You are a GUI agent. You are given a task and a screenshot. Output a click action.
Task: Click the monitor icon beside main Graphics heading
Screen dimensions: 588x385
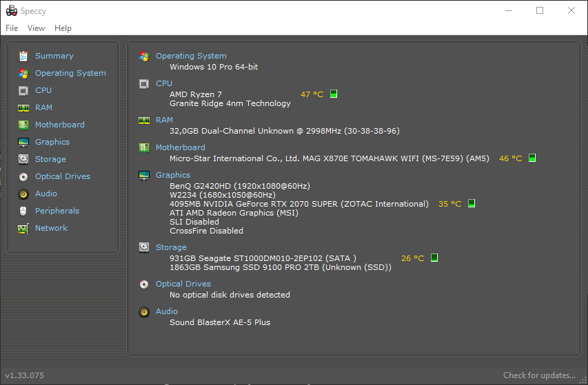coord(144,175)
